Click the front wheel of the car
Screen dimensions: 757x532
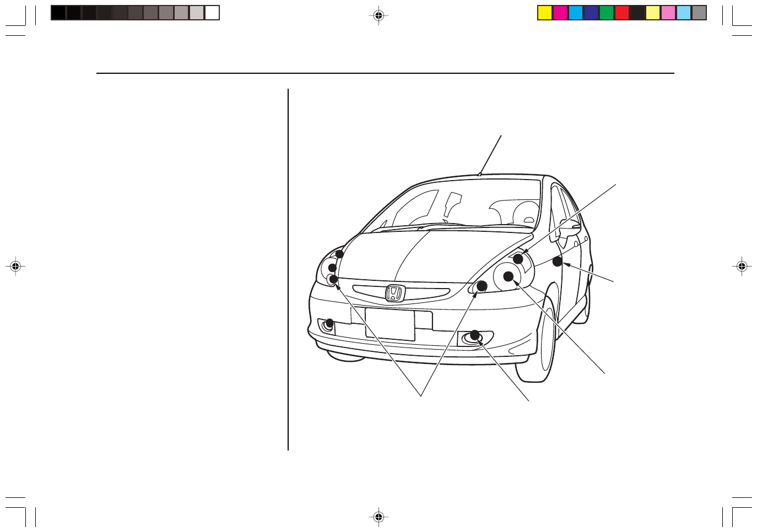tap(546, 341)
